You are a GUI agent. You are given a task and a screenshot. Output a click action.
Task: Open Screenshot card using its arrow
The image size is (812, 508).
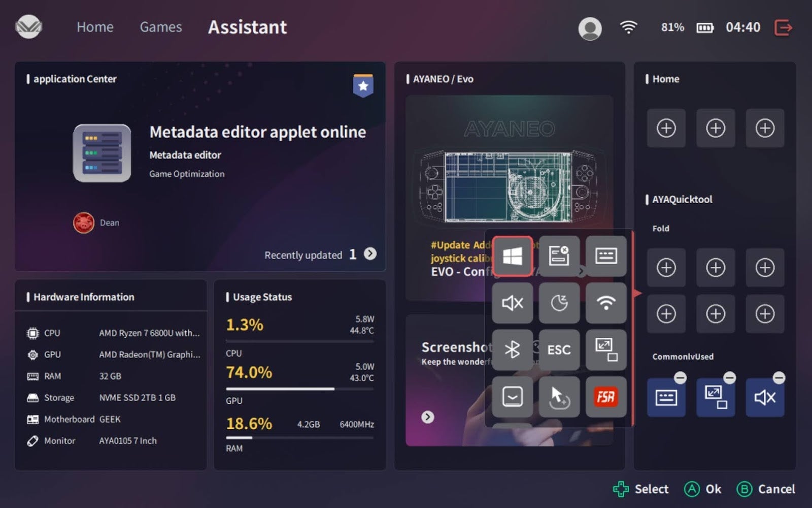tap(428, 417)
